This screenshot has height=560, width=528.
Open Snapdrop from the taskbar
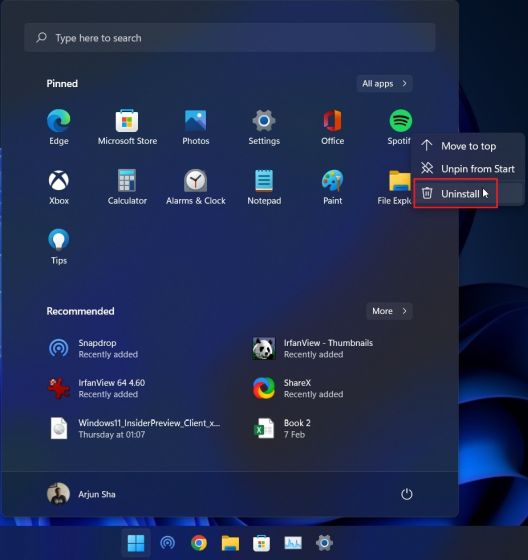167,543
